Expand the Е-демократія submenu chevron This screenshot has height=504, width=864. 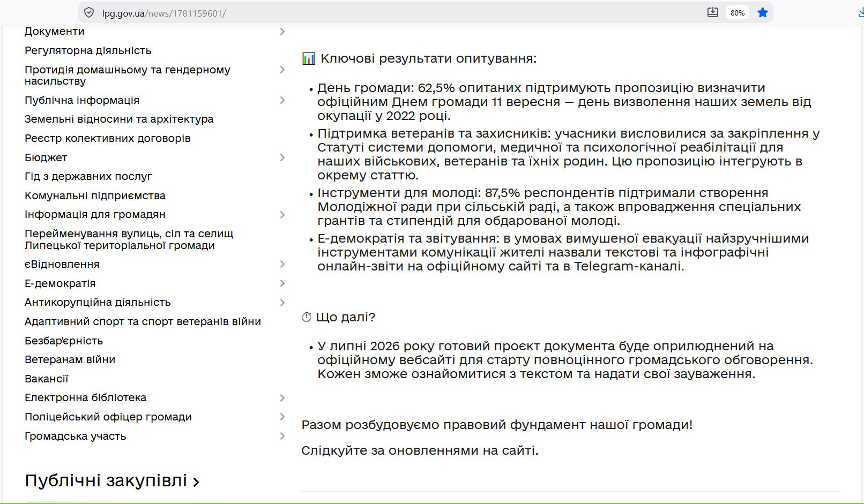coord(282,283)
